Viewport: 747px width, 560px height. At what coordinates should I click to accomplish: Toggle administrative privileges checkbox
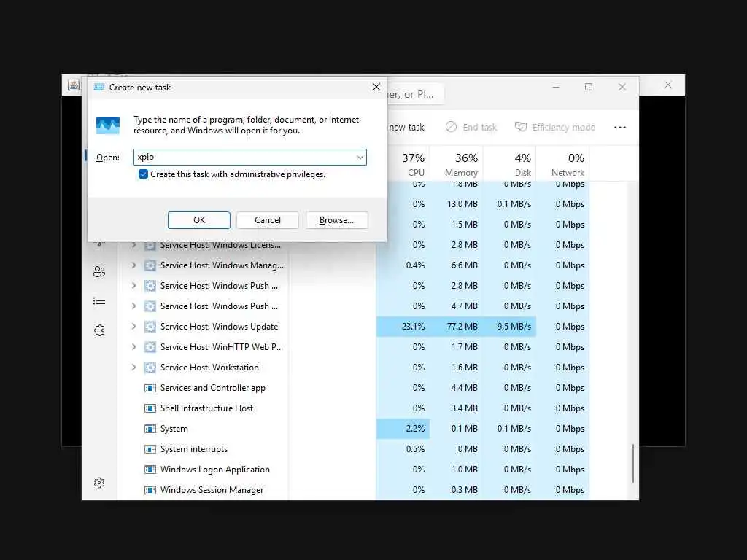tap(143, 174)
